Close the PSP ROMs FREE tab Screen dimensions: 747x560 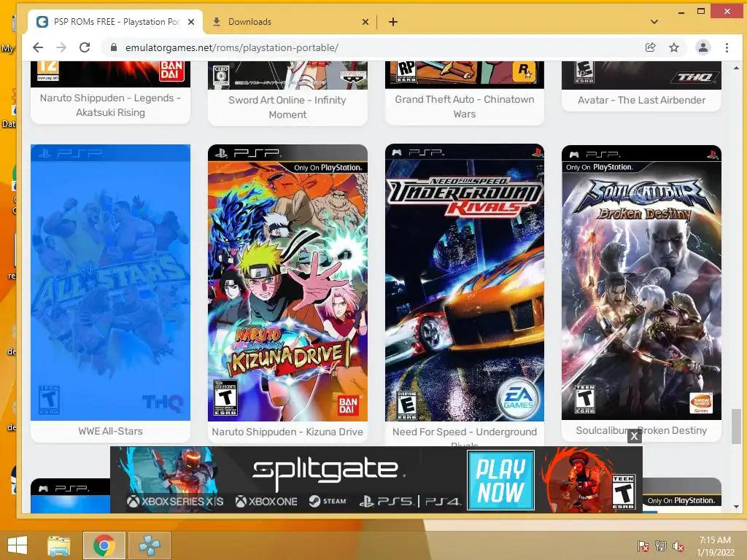pos(191,22)
